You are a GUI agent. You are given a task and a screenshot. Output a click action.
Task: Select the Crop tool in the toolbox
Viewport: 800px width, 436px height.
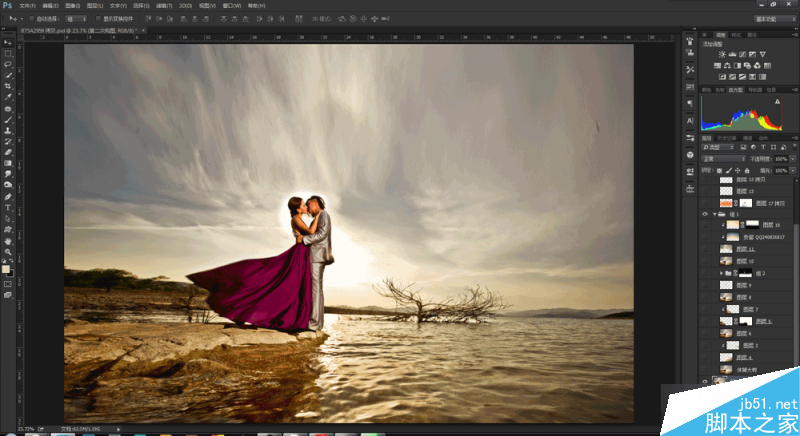click(x=8, y=86)
